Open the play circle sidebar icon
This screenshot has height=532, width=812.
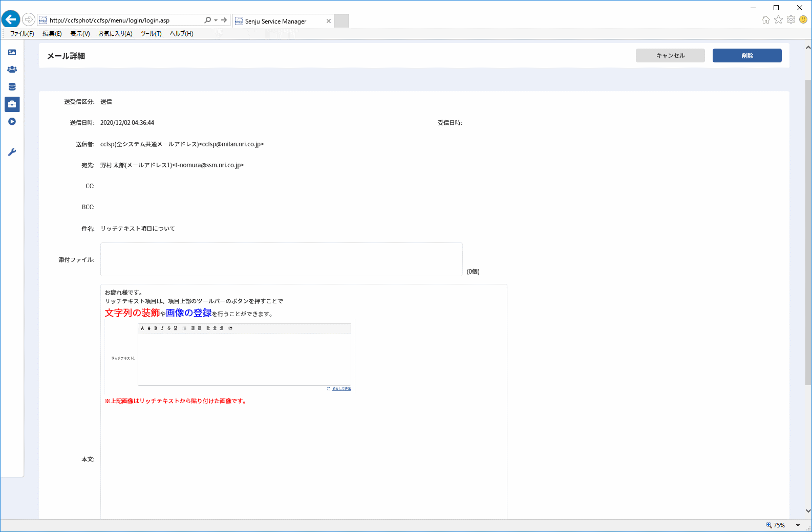click(12, 122)
